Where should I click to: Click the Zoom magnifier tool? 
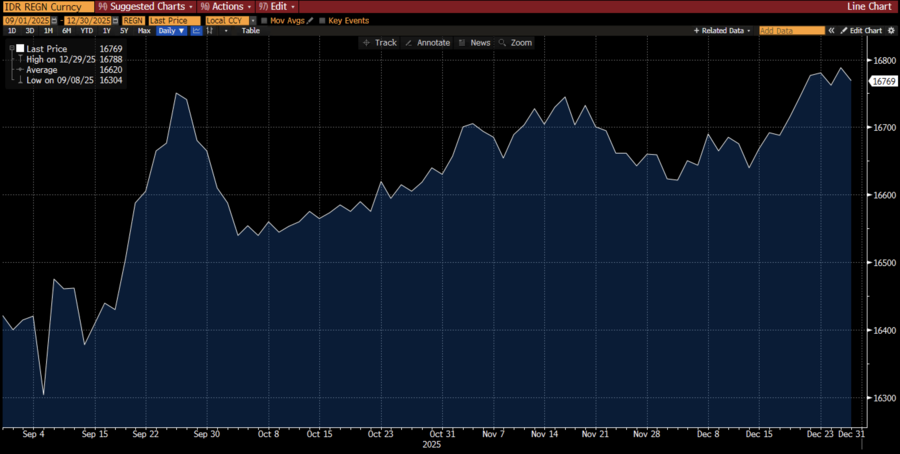point(516,43)
